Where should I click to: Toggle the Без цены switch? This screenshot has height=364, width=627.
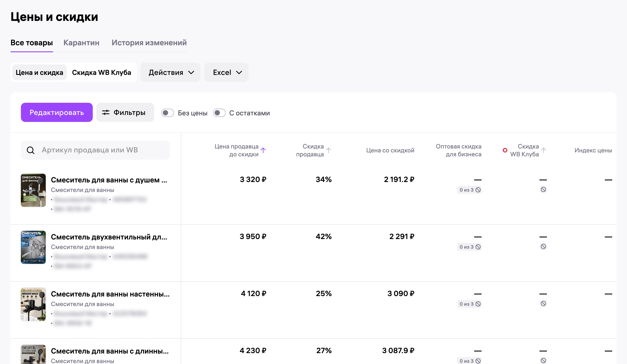point(167,113)
